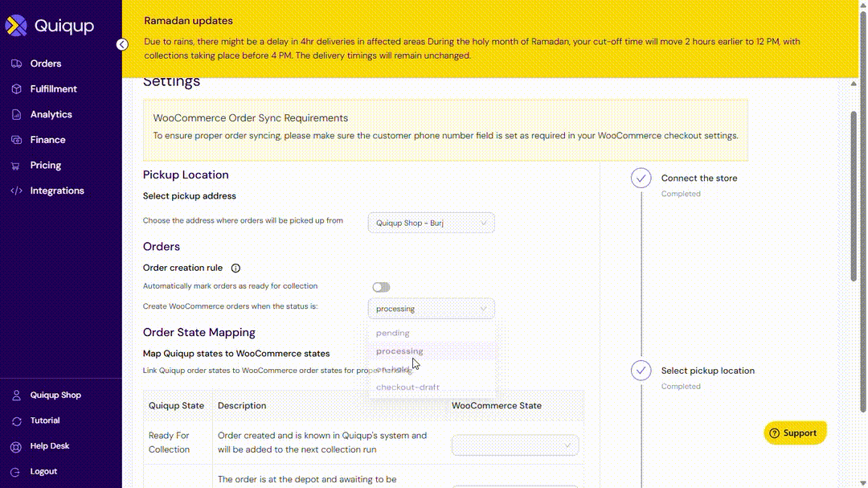The image size is (868, 488).
Task: Click the question mark icon in Support
Action: (x=775, y=433)
